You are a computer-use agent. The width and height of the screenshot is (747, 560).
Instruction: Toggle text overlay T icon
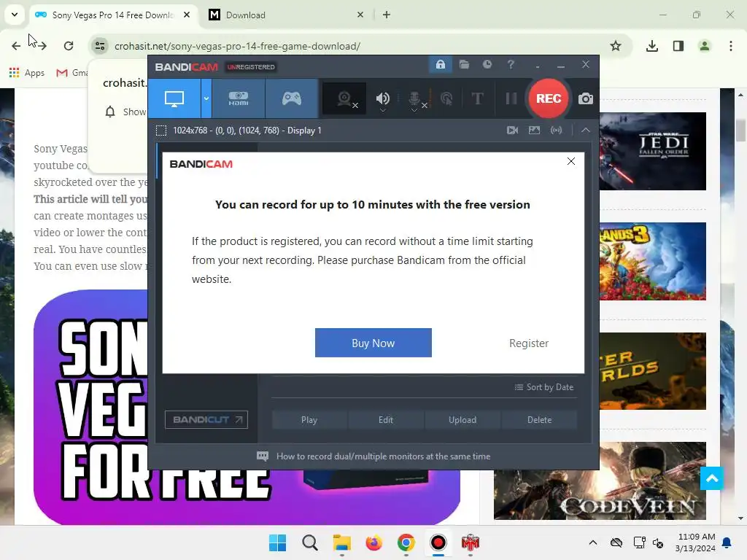pos(477,98)
